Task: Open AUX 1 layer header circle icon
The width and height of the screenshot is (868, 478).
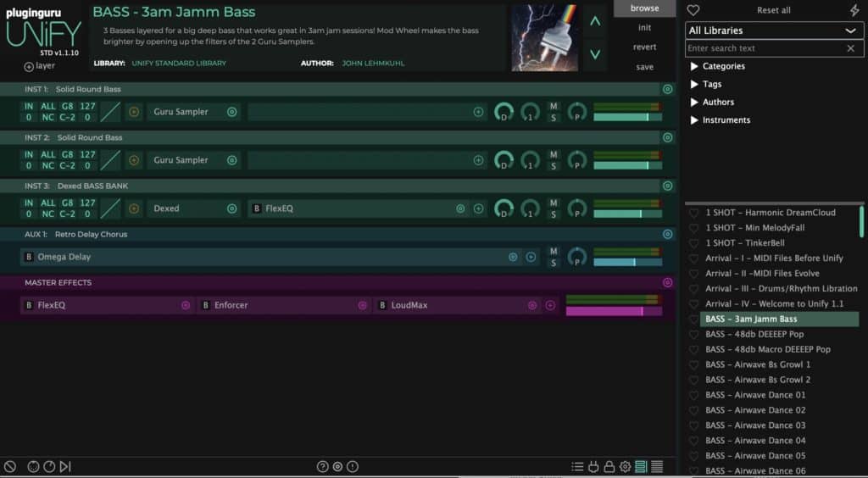Action: (x=668, y=234)
